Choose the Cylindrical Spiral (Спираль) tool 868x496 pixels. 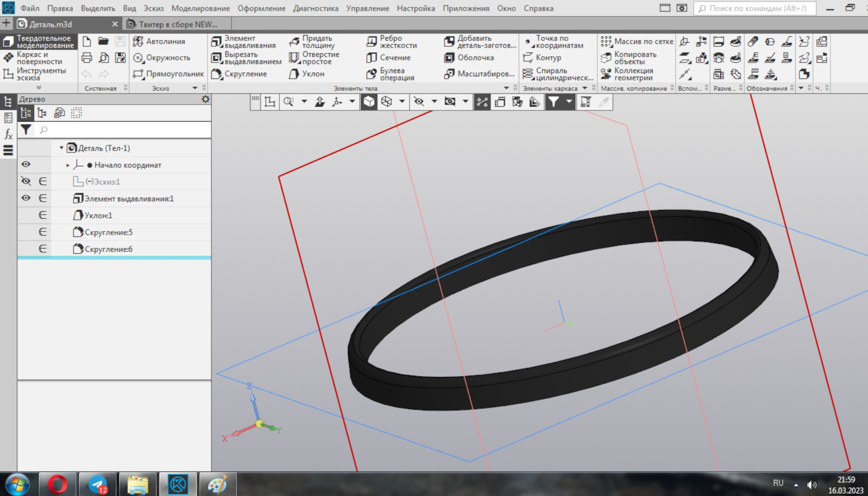[558, 74]
